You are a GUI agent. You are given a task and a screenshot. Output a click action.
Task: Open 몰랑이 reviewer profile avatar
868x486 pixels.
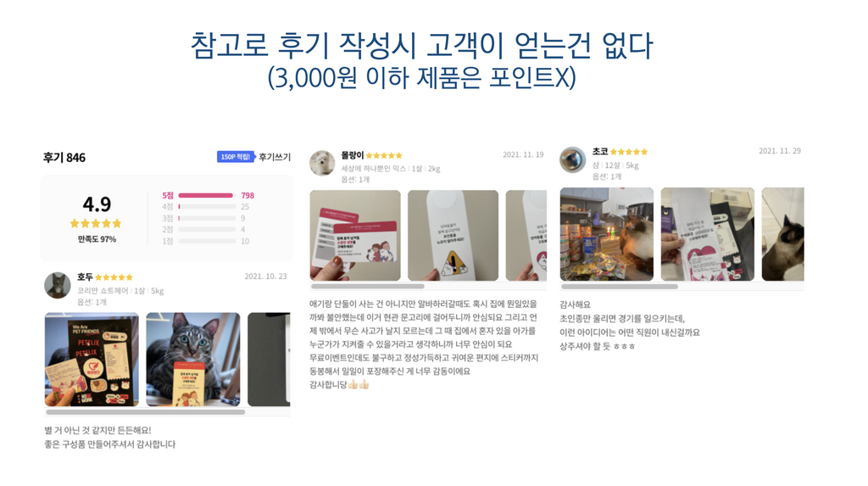coord(322,163)
